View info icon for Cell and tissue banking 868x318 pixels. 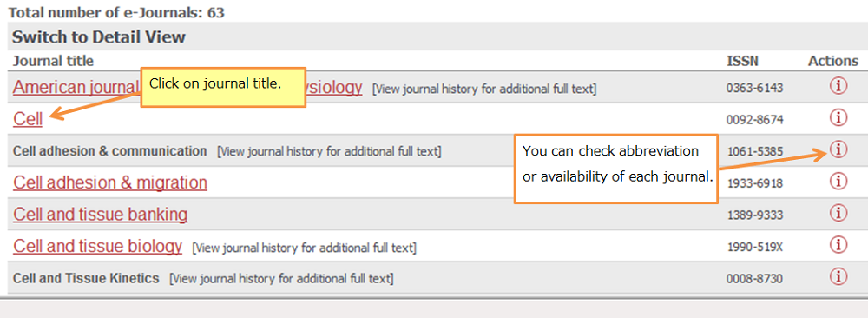(x=838, y=212)
